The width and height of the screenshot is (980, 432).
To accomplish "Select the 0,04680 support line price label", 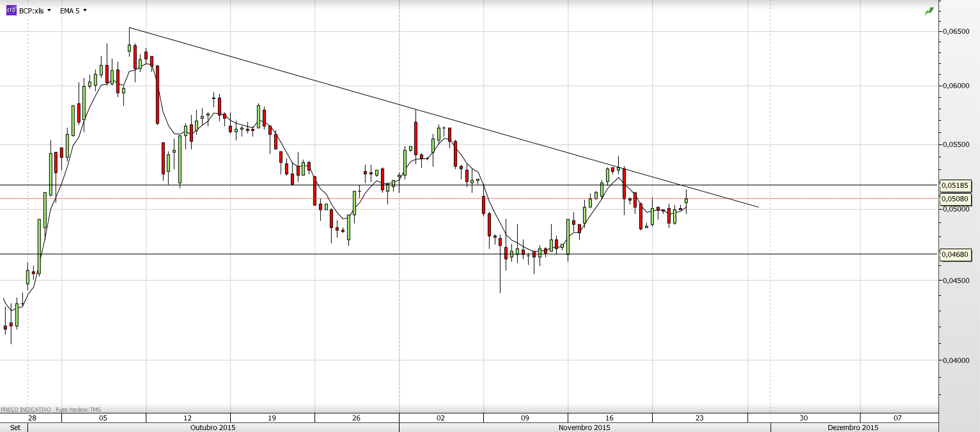I will 955,254.
